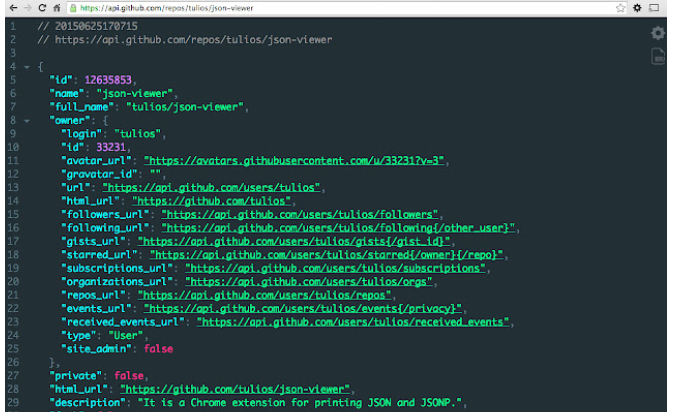Click the window icon at address bar's right end
Viewport: 673px width, 420px height.
click(654, 8)
